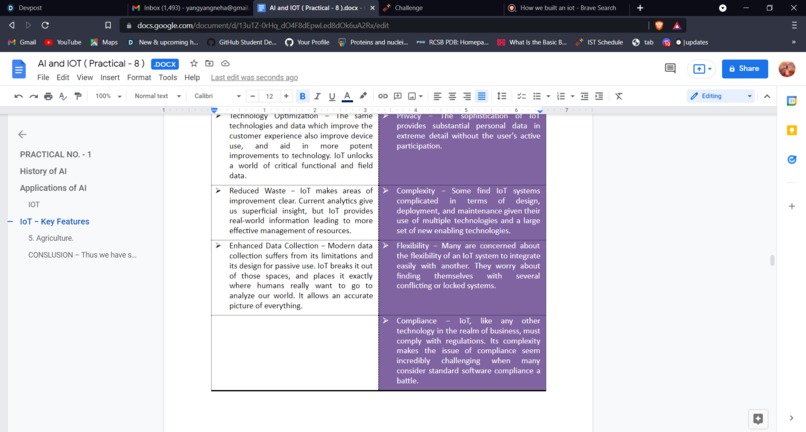Insert a checklist

[x=521, y=96]
